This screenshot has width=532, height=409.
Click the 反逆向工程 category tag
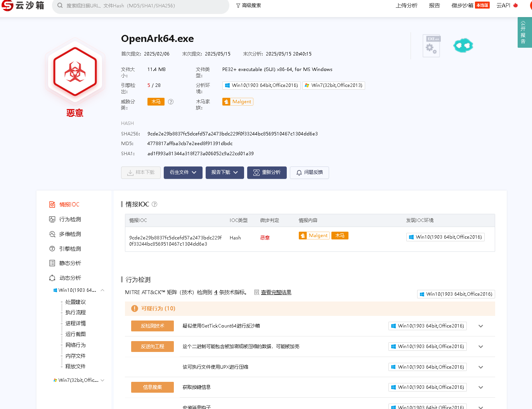[x=152, y=347]
